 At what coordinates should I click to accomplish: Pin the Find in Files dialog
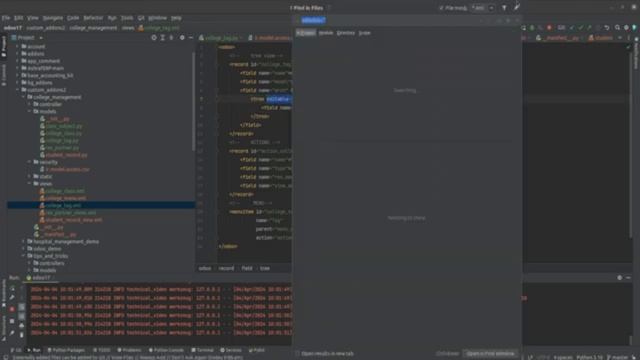tap(516, 7)
